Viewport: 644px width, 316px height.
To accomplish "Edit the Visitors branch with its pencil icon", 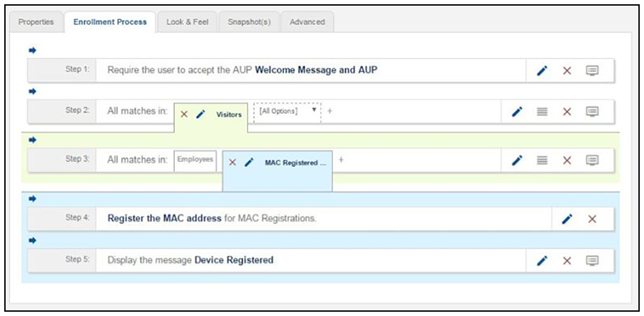I will 200,115.
